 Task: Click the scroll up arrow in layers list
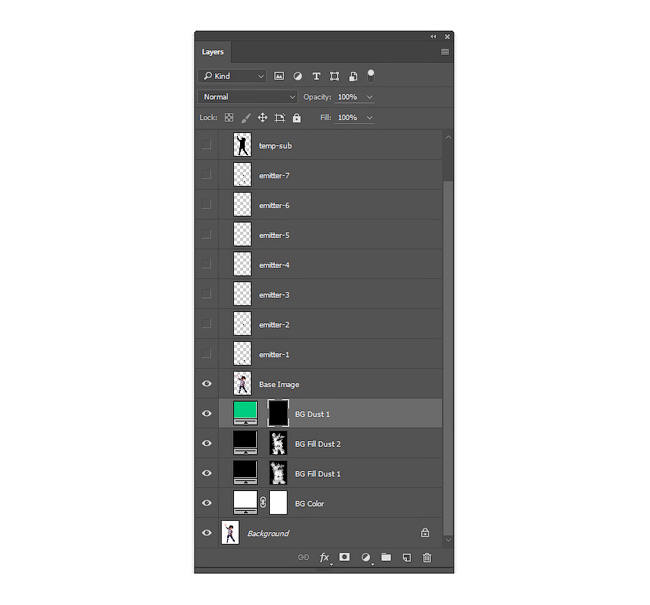pyautogui.click(x=448, y=137)
